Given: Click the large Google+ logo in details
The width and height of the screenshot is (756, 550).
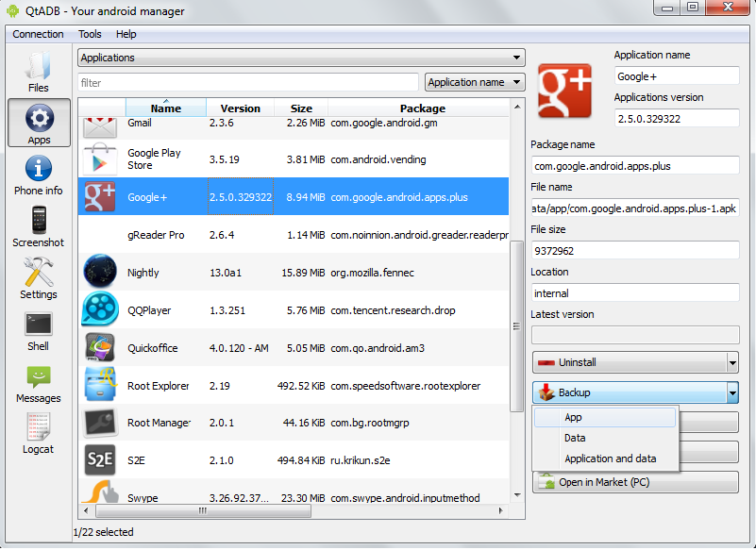Looking at the screenshot, I should [564, 91].
